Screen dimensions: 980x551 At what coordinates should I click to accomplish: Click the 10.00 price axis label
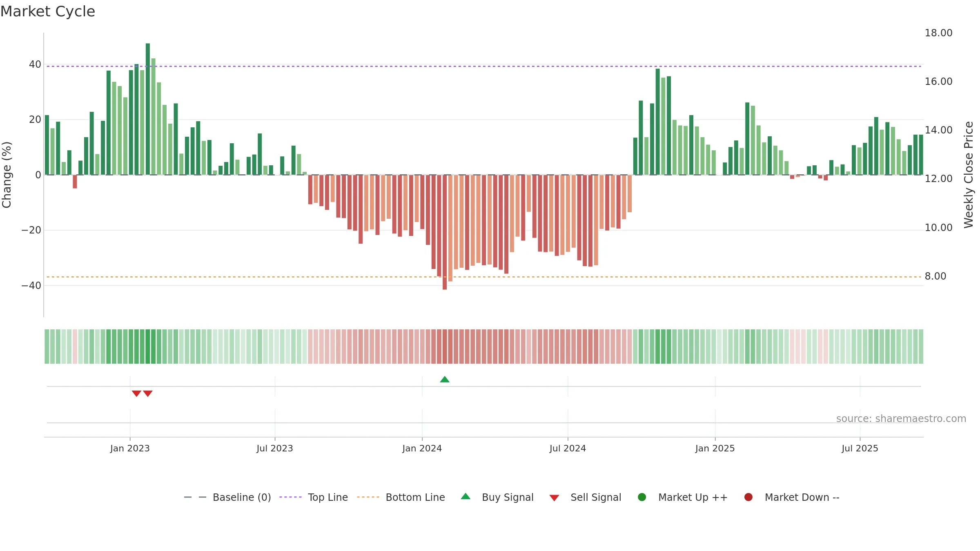click(938, 228)
